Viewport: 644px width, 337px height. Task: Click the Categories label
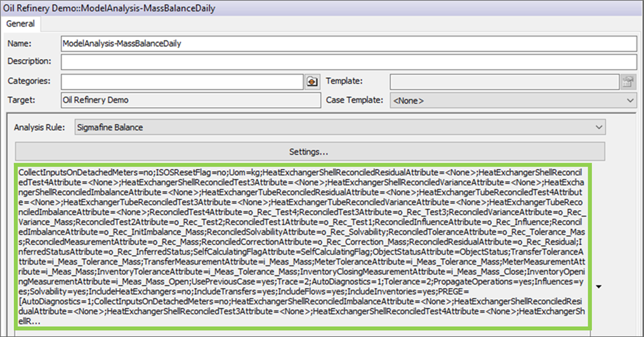click(29, 81)
